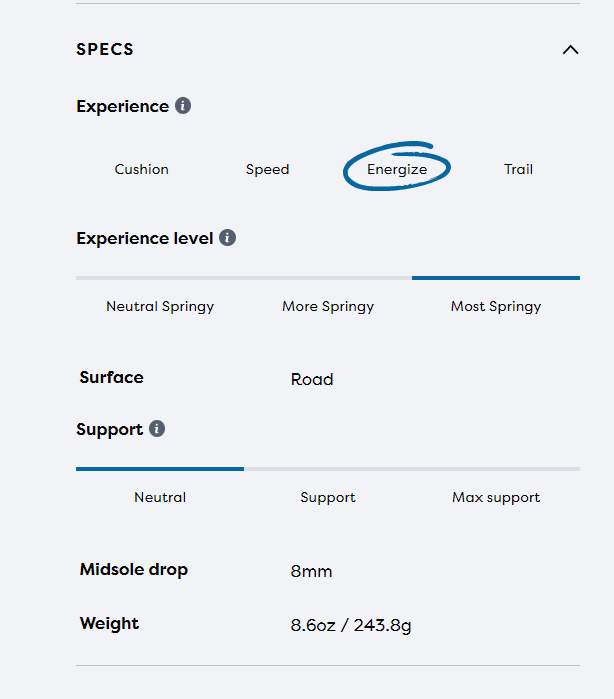The width and height of the screenshot is (614, 699).
Task: Click the circled Energize experience option
Action: [x=397, y=169]
